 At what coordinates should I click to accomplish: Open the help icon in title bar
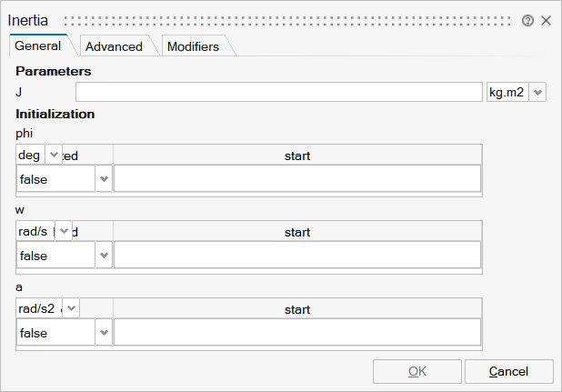[528, 20]
